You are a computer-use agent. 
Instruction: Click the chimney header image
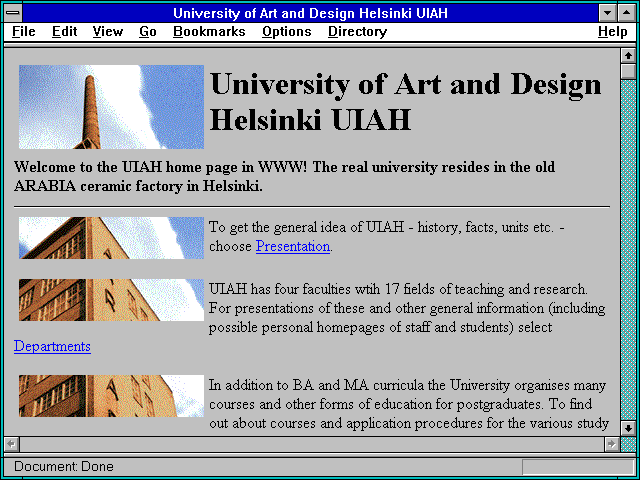tap(111, 107)
